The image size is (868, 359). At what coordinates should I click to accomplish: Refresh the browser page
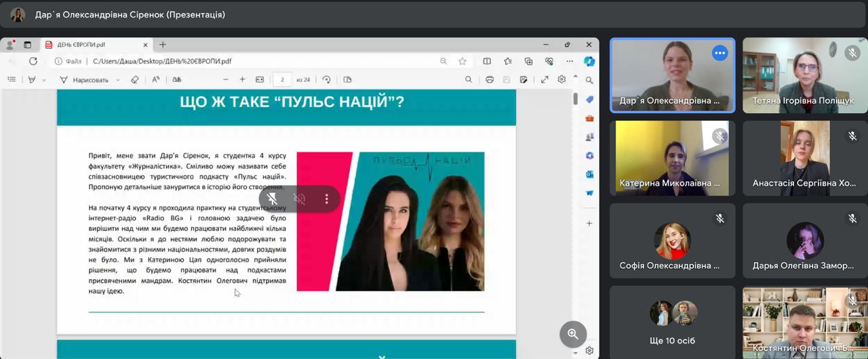point(33,61)
